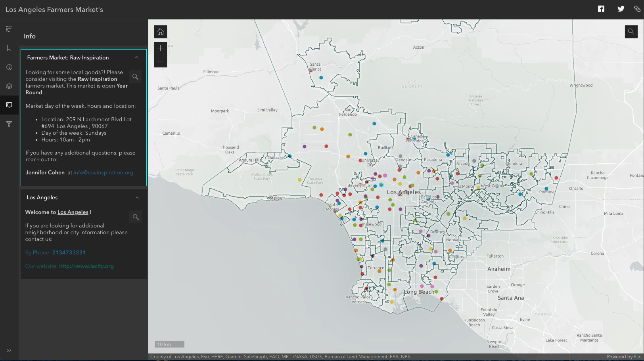Click the Acton map label
Screen dimensions: 644x361
point(419,48)
